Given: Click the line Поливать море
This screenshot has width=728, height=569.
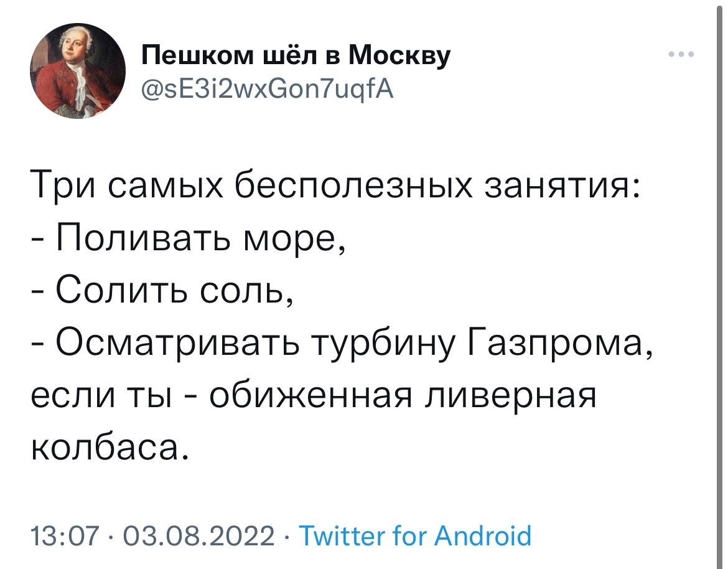Looking at the screenshot, I should pos(189,238).
